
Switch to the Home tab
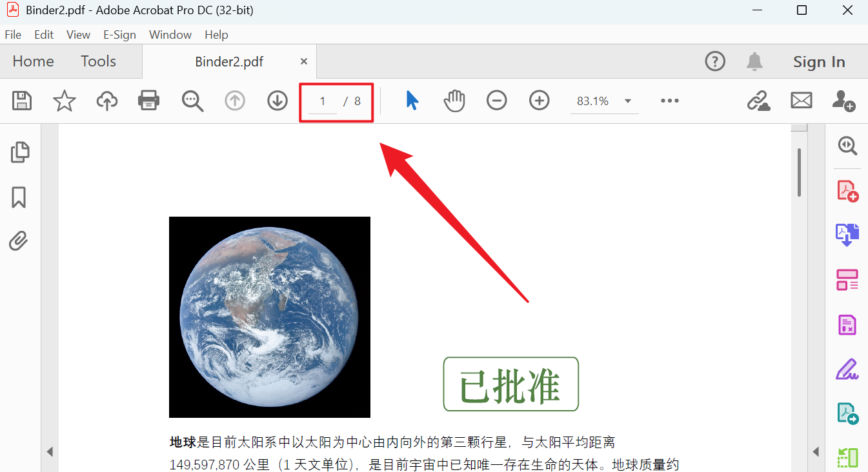click(33, 61)
